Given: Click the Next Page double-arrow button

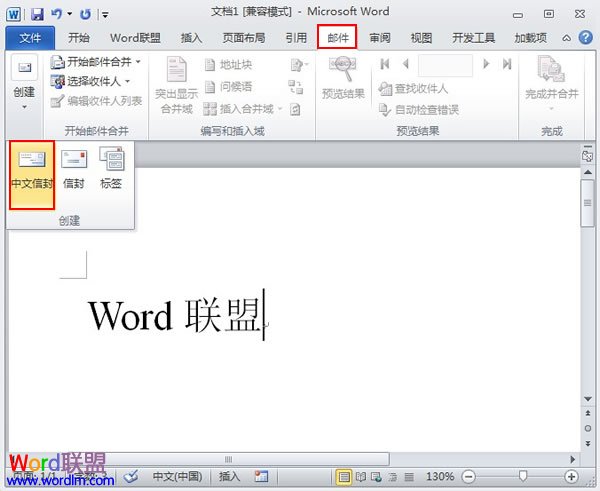Looking at the screenshot, I should click(x=588, y=443).
